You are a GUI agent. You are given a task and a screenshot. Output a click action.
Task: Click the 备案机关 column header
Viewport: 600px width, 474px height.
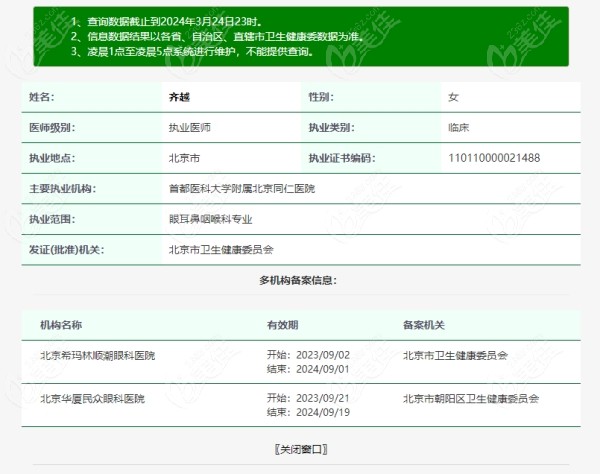coord(424,325)
